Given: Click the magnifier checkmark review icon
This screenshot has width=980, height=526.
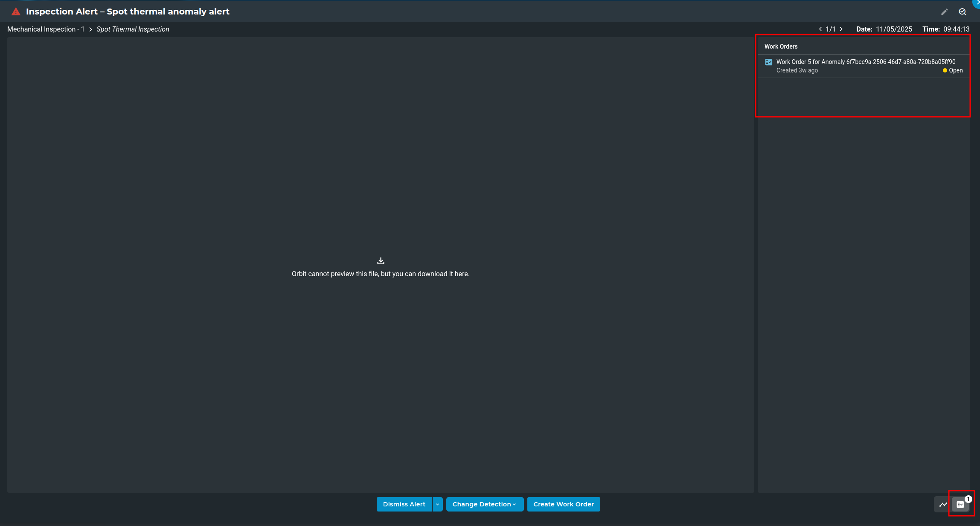Looking at the screenshot, I should point(963,12).
